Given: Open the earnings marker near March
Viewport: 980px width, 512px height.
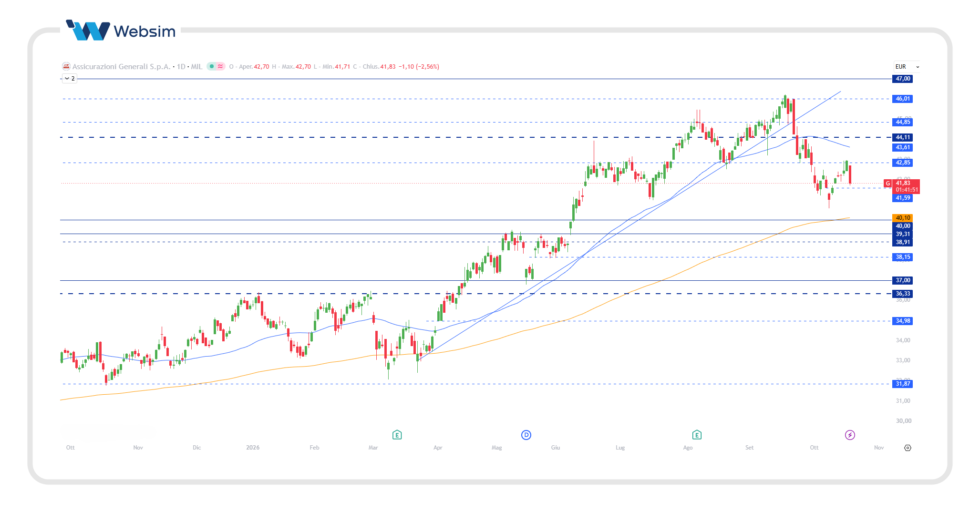Looking at the screenshot, I should coord(397,435).
